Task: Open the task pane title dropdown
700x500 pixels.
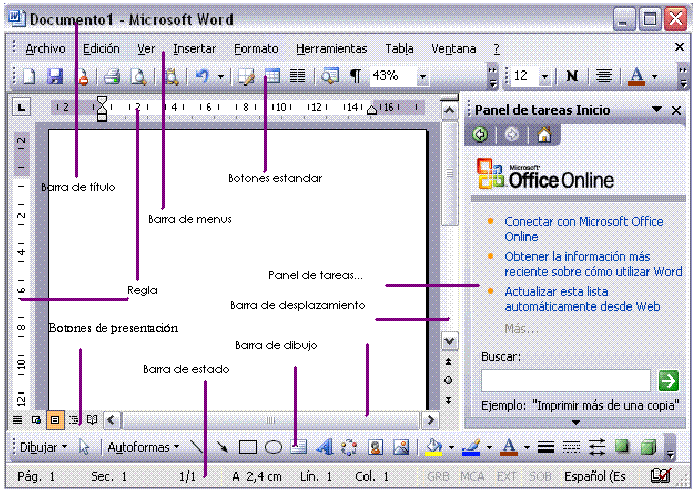Action: coord(657,109)
